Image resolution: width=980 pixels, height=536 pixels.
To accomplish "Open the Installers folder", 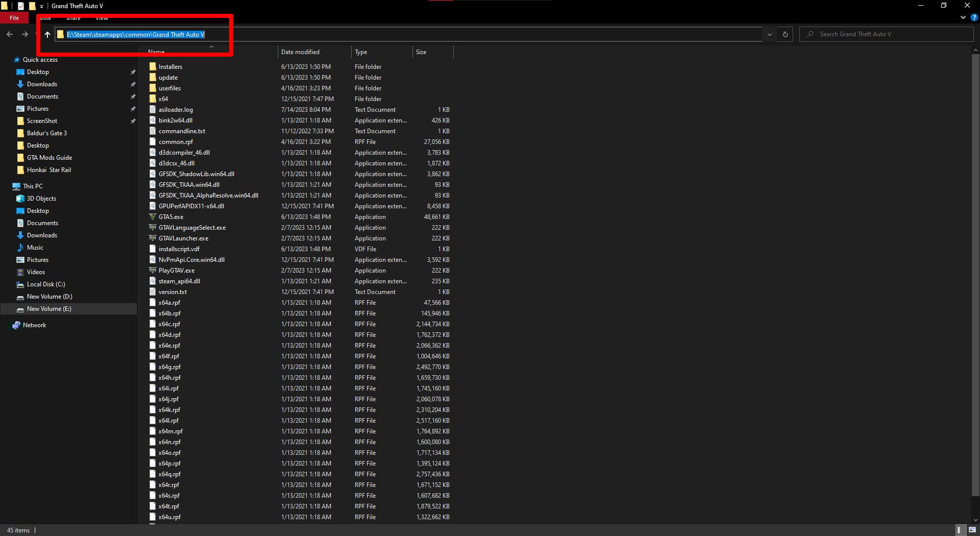I will coord(170,67).
